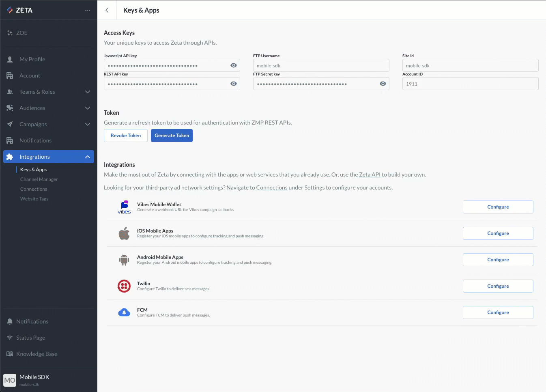
Task: Click the FCM cloud icon
Action: point(124,312)
